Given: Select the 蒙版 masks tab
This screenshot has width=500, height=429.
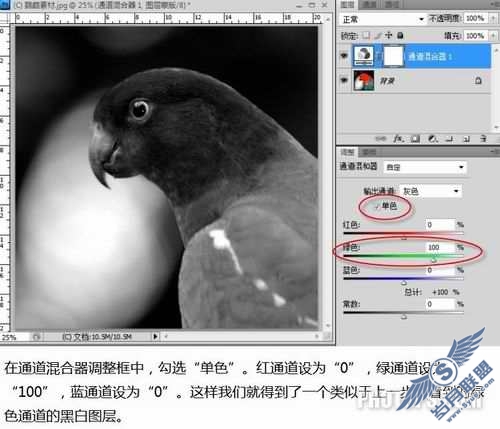Looking at the screenshot, I should coord(369,152).
